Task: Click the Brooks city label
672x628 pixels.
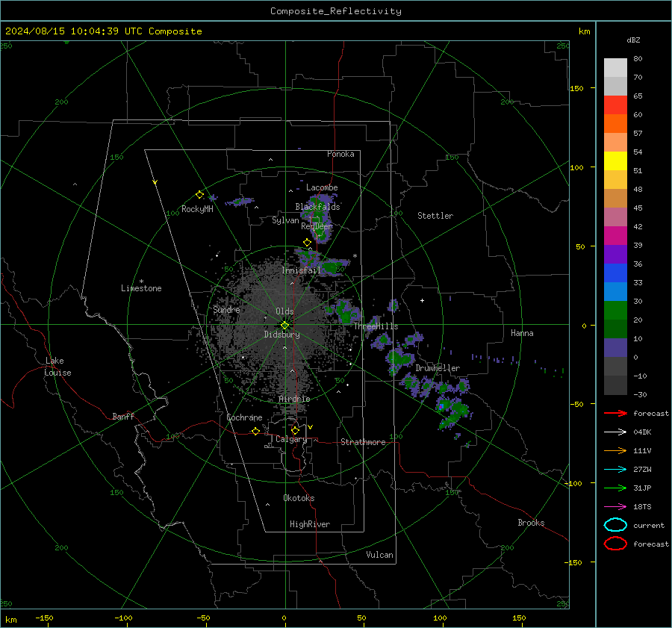Action: pos(531,523)
